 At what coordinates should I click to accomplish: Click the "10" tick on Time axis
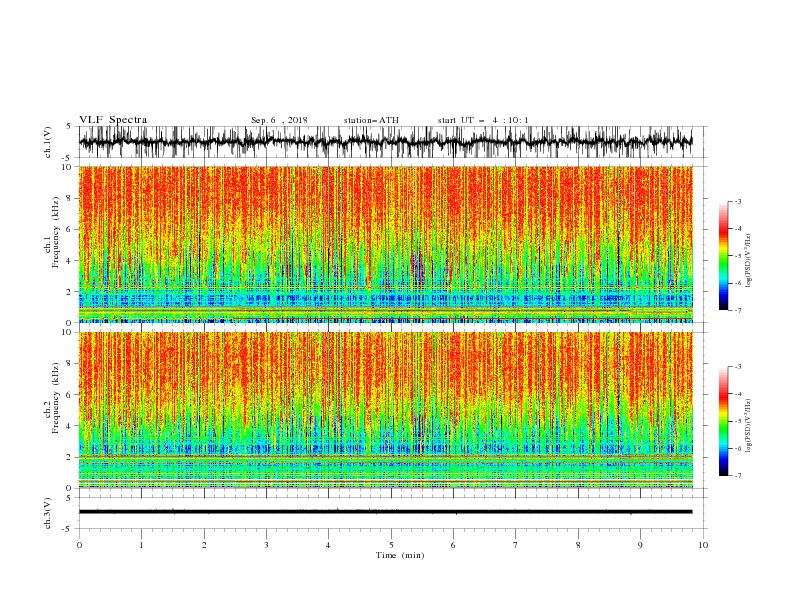click(703, 545)
